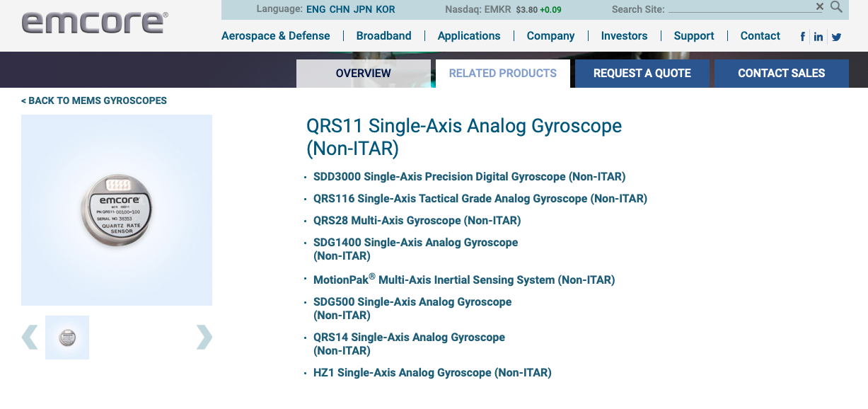Open the Aerospace & Defense menu
Screen dimensions: 868x409
[276, 36]
